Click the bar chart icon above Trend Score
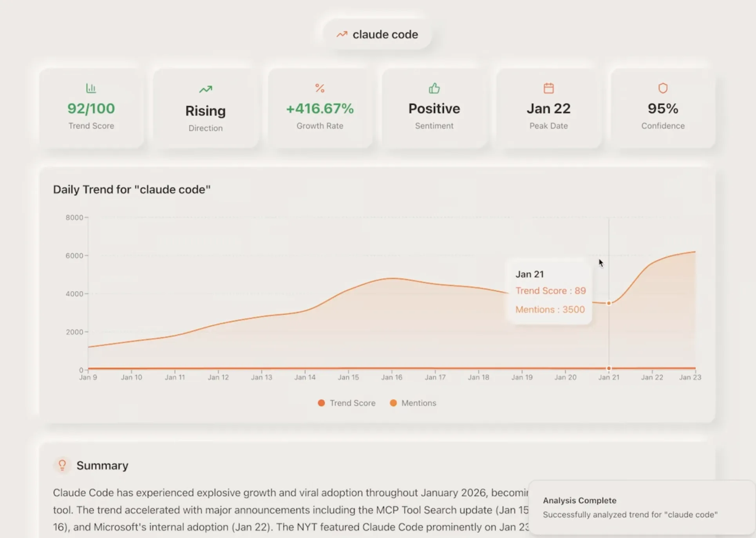 coord(91,88)
